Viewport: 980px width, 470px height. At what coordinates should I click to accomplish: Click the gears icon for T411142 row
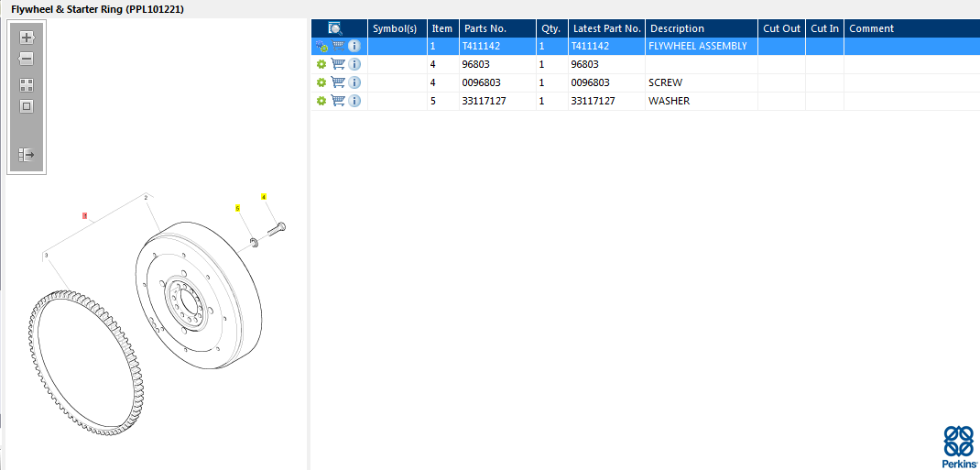pyautogui.click(x=321, y=46)
